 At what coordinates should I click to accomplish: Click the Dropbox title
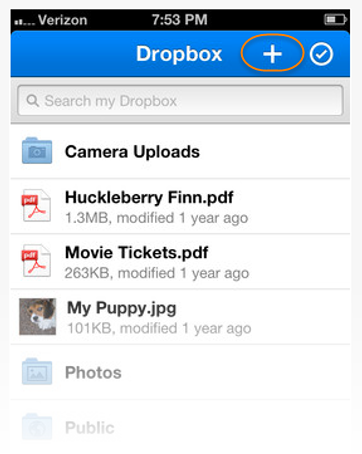pos(179,54)
